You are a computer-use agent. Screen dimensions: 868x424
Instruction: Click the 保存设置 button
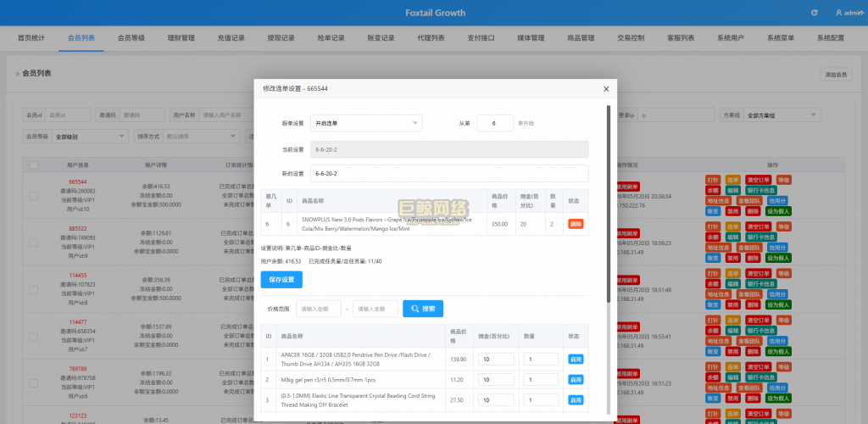click(281, 280)
